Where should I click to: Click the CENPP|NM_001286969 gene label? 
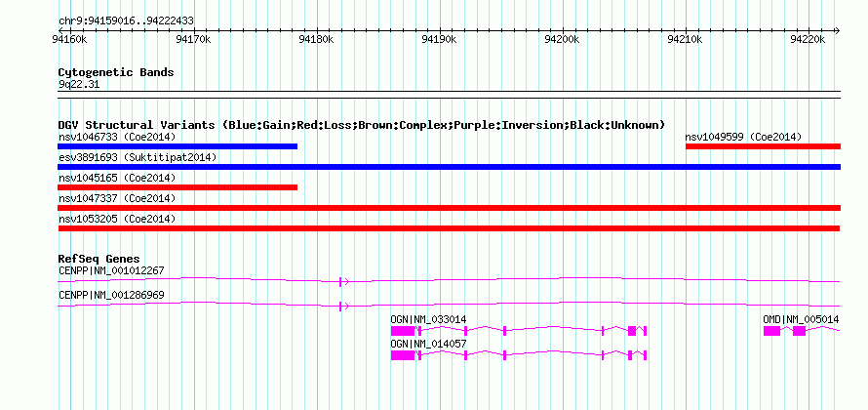pyautogui.click(x=111, y=296)
